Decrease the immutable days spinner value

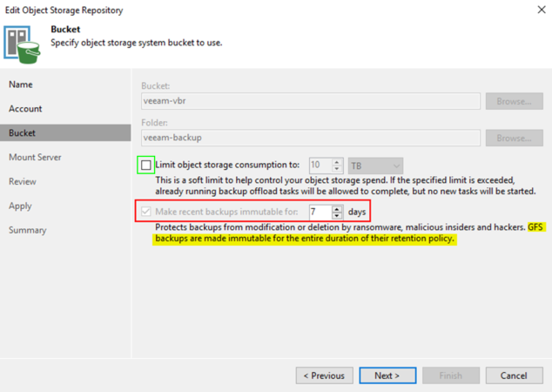tap(337, 215)
